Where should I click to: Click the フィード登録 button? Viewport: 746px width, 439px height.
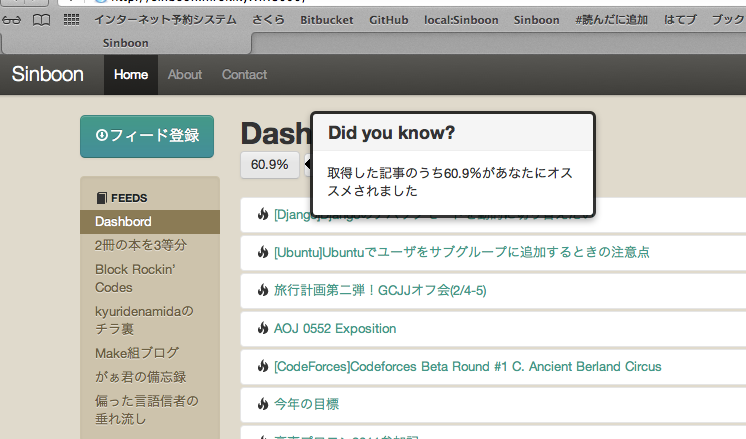click(147, 136)
